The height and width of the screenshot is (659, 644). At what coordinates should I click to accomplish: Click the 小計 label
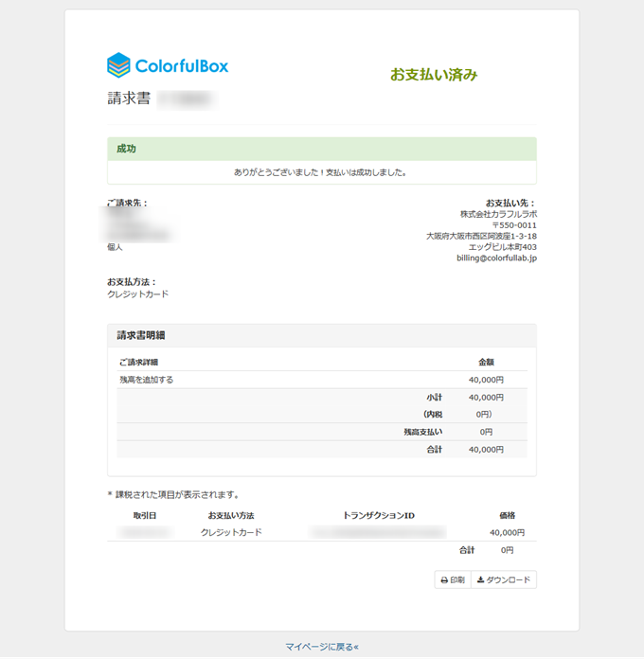coord(435,398)
